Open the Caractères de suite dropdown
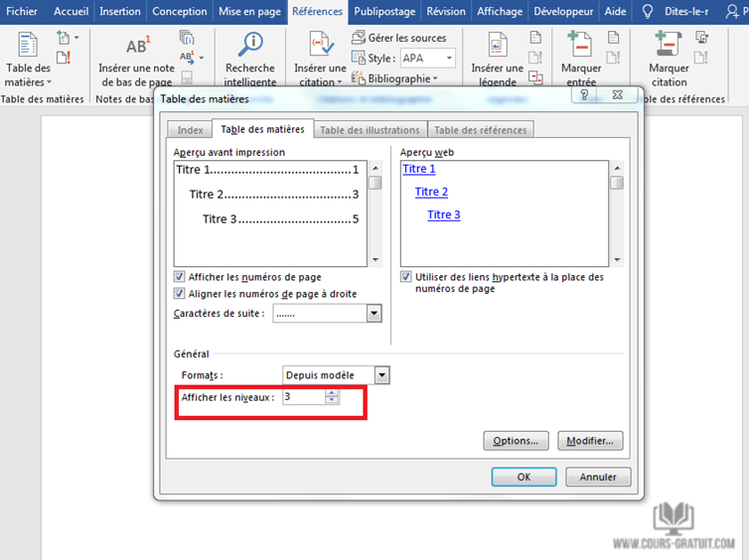 point(374,314)
